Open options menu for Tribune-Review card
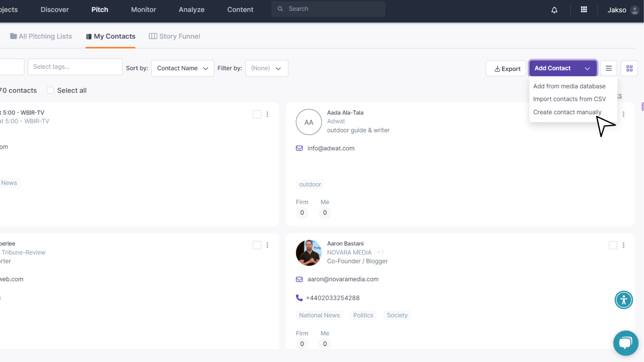The height and width of the screenshot is (362, 644). 267,245
